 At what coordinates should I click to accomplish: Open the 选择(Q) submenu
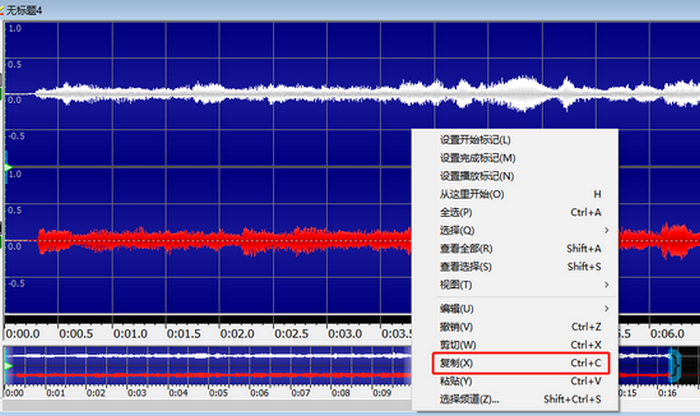point(515,230)
